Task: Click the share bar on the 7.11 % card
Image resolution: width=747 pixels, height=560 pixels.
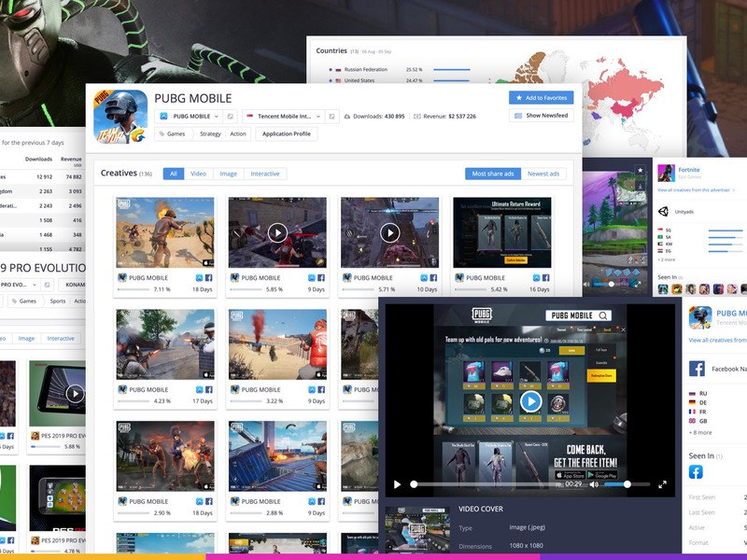Action: (134, 289)
